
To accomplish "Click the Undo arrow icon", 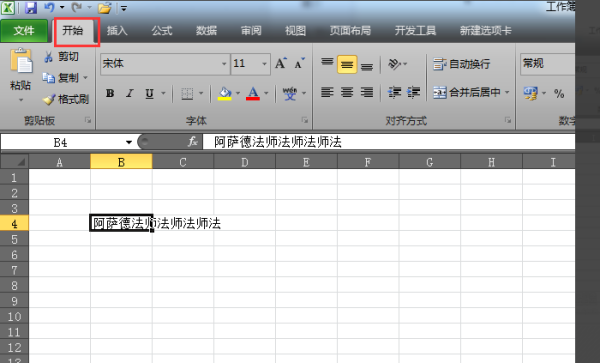I will [x=49, y=7].
